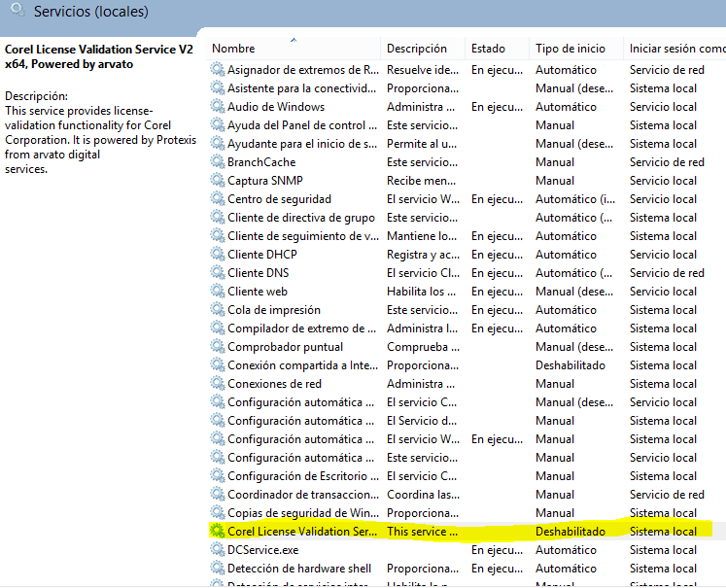Click Servicio de red in BranchCache row
The height and width of the screenshot is (588, 726).
667,162
